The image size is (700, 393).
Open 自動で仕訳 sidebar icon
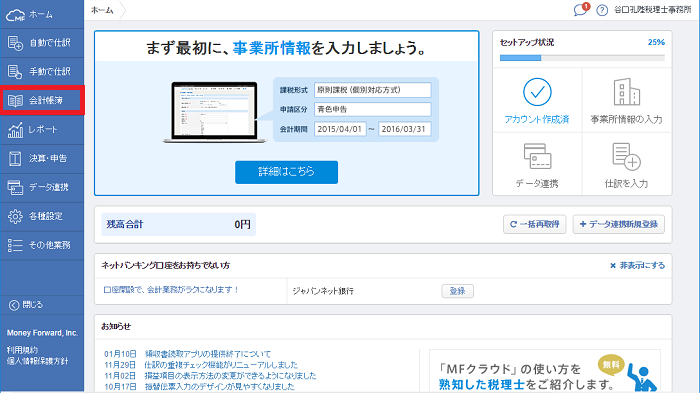(15, 43)
